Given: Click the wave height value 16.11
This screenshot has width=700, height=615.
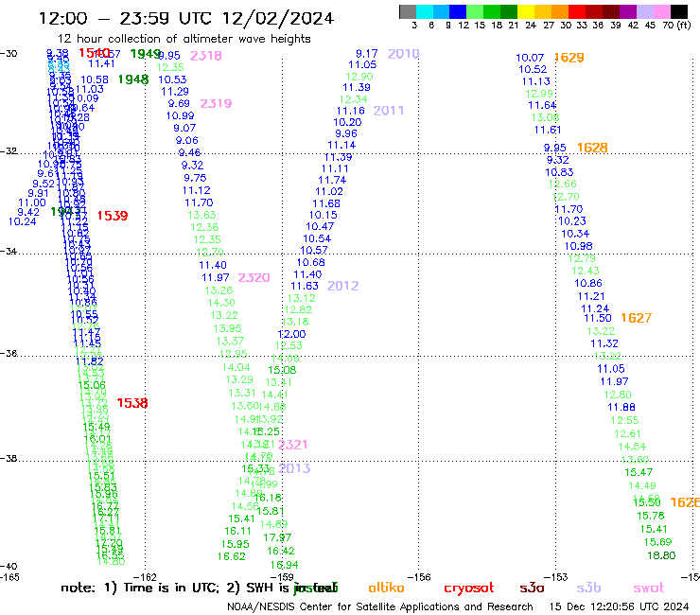Looking at the screenshot, I should coord(238,531).
